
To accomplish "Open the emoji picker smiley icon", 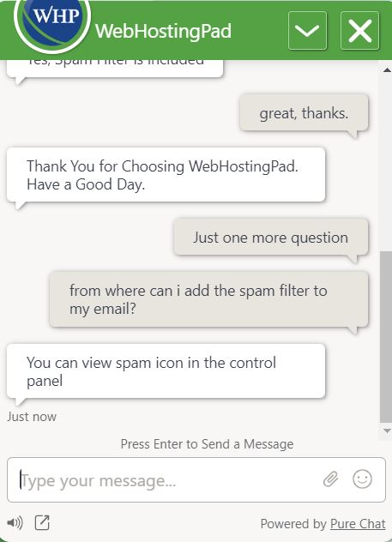I will point(362,479).
